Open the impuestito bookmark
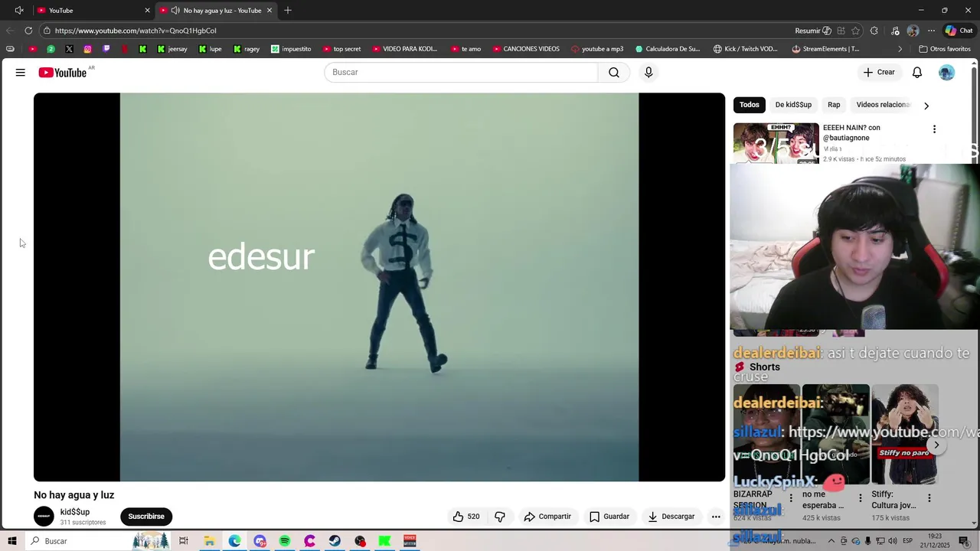Image resolution: width=980 pixels, height=551 pixels. tap(291, 49)
